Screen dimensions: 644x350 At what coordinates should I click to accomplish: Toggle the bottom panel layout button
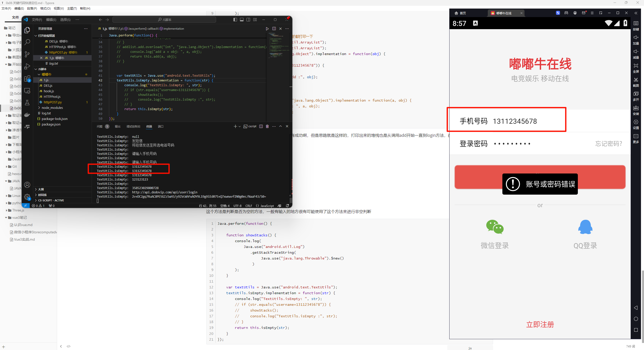point(242,20)
